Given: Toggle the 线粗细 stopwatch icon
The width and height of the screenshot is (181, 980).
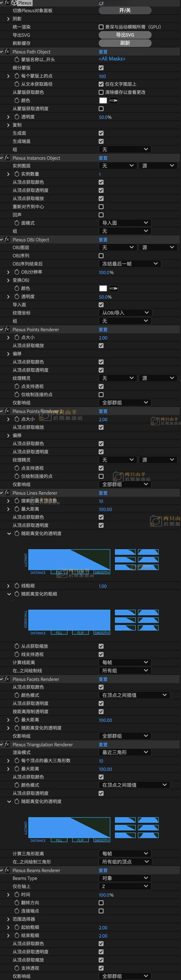Looking at the screenshot, I should (17, 586).
